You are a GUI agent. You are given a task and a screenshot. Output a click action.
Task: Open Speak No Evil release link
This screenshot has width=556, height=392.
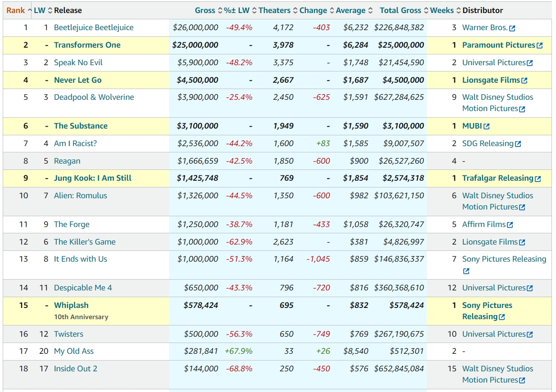point(78,62)
